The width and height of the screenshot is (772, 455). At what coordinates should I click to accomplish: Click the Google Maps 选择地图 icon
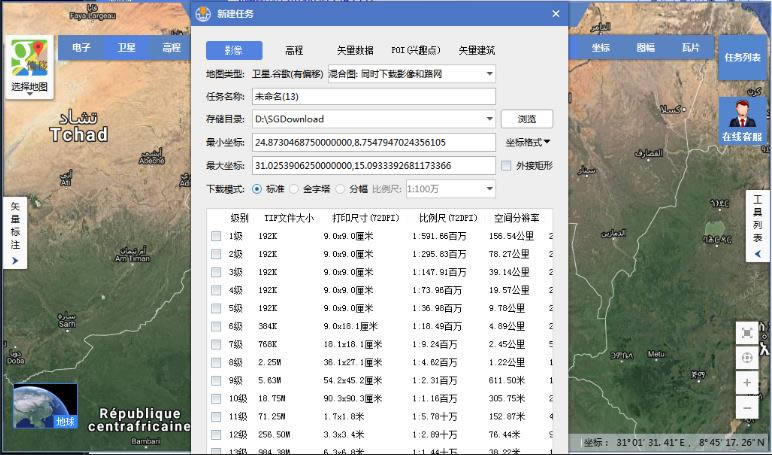click(30, 65)
